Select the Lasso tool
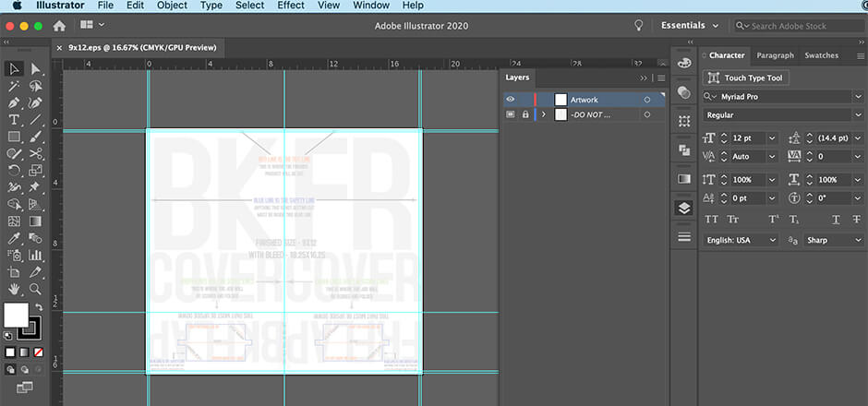This screenshot has height=406, width=868. click(35, 86)
